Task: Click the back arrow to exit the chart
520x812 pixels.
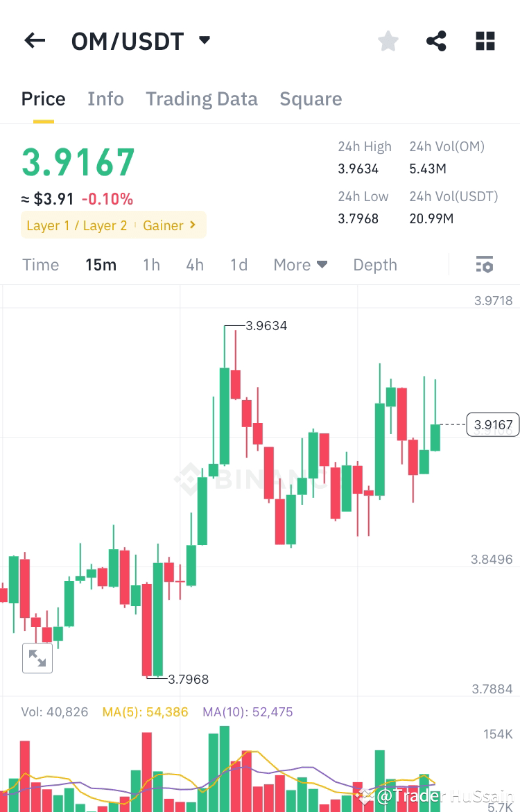Action: click(35, 40)
